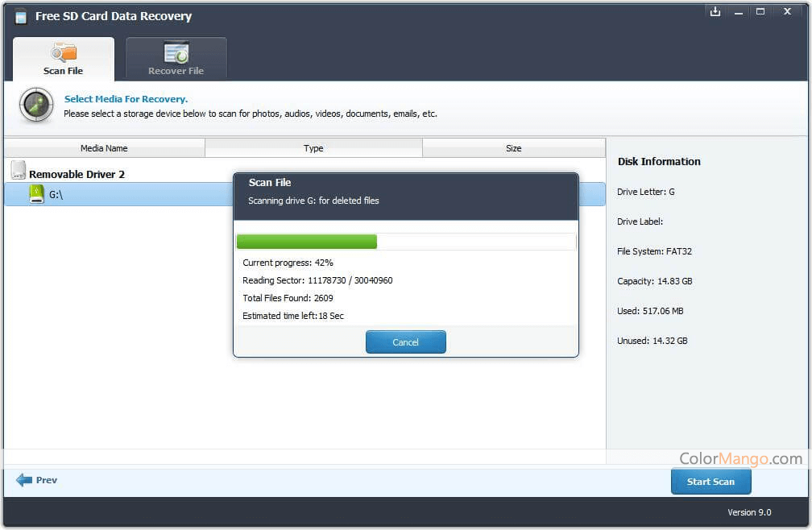Click the Disk Information heading

pyautogui.click(x=659, y=161)
